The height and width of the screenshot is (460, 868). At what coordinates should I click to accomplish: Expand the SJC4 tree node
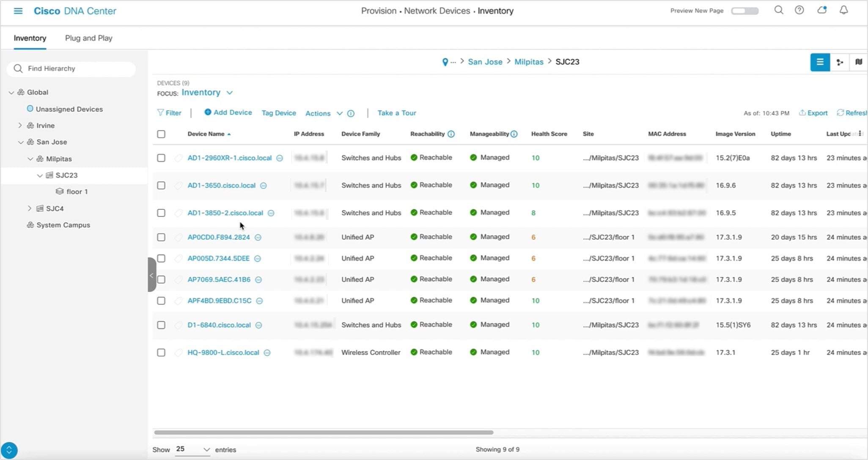(x=30, y=208)
